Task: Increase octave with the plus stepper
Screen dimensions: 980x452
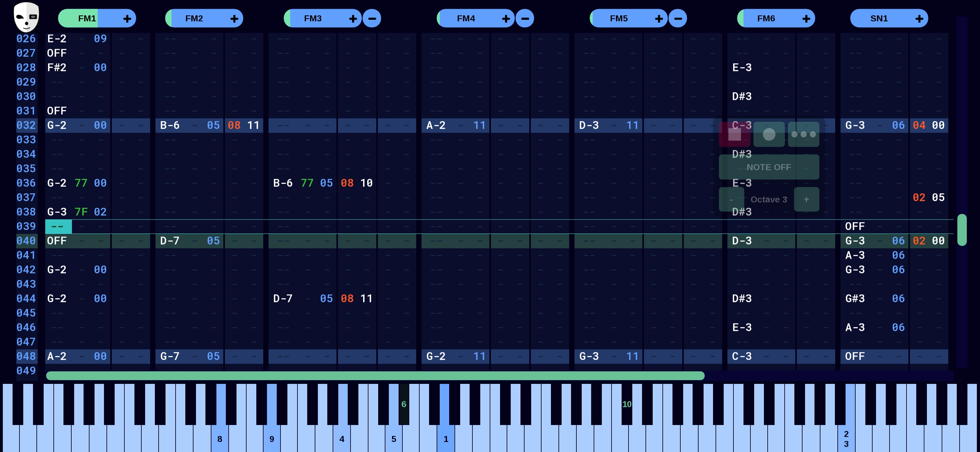Action: pos(806,200)
